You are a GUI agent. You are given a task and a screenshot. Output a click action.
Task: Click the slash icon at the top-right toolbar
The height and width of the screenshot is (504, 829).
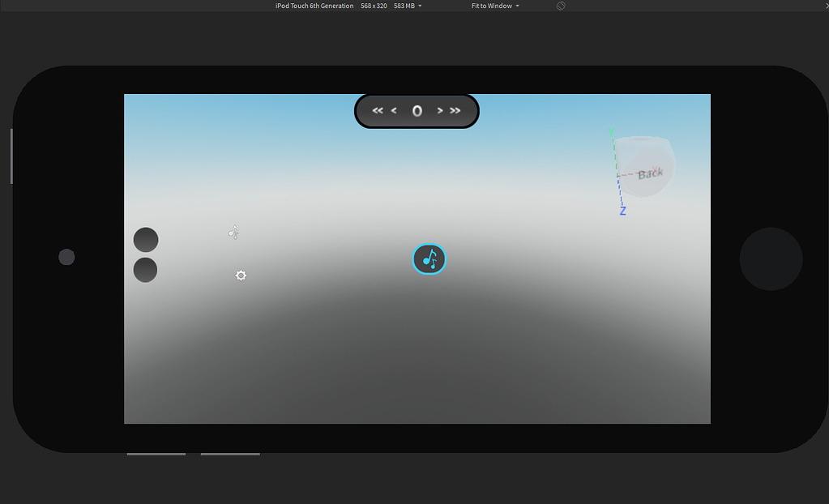(560, 6)
